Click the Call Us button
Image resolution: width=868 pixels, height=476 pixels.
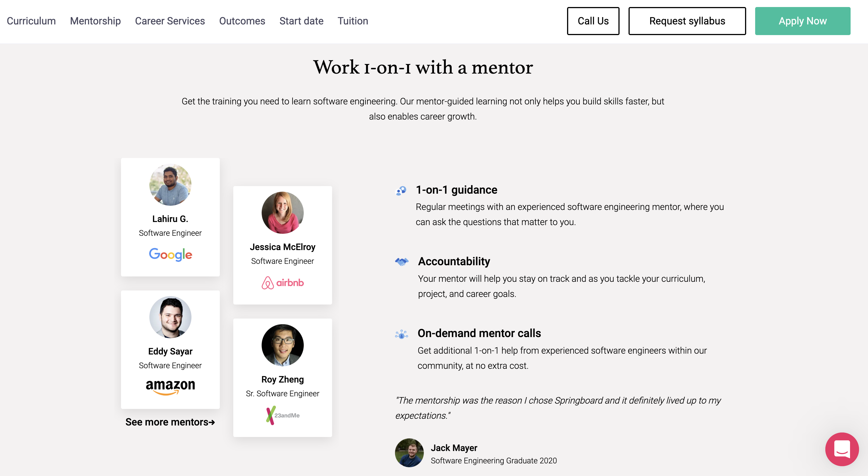(593, 21)
